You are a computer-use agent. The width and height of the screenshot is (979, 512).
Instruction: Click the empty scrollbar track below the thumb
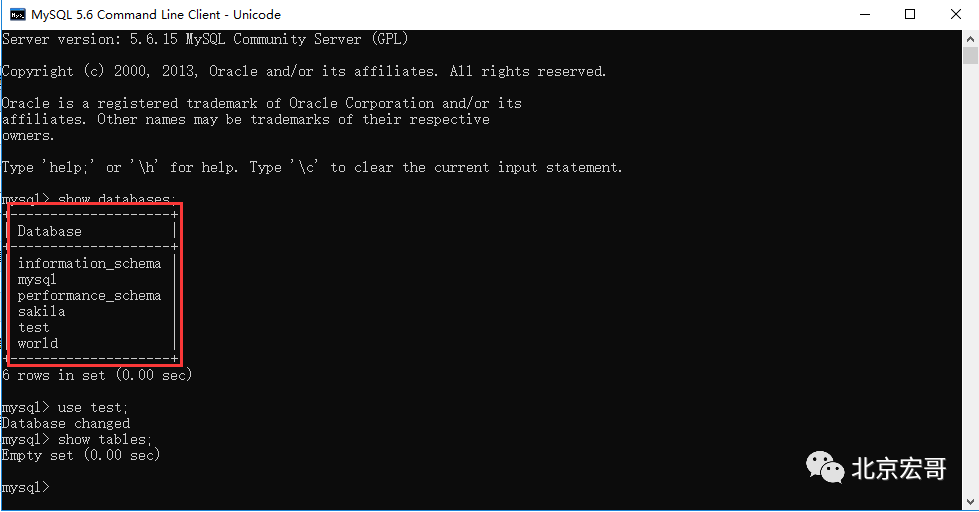[x=970, y=281]
